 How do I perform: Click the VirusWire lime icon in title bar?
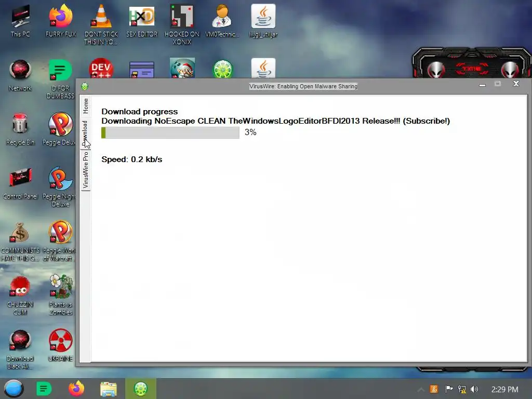point(85,87)
